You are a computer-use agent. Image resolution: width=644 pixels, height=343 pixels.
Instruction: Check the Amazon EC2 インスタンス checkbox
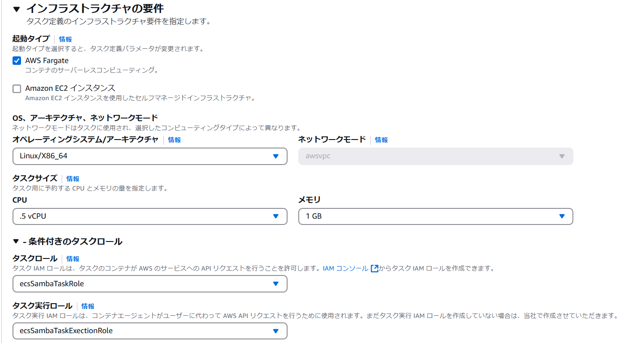pos(17,89)
